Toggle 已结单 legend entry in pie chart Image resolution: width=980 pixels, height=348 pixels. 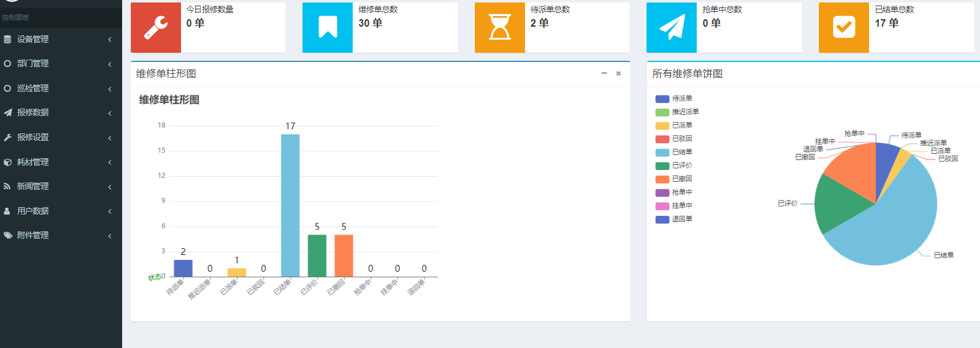pyautogui.click(x=674, y=152)
